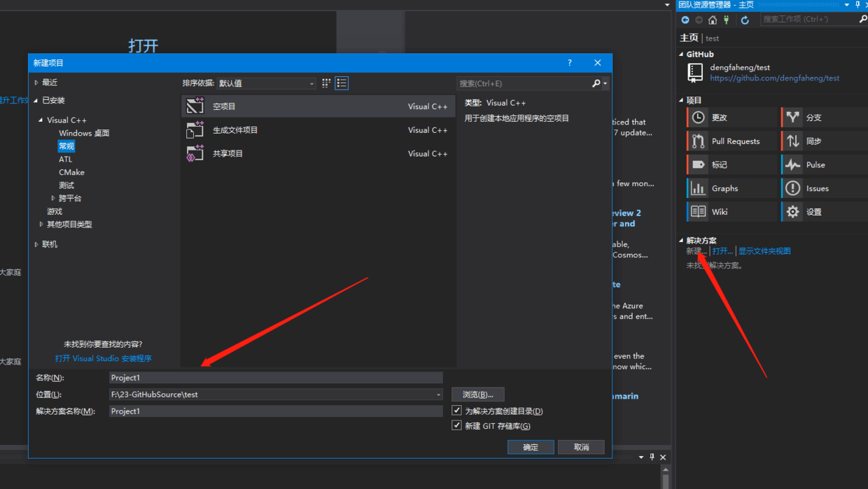
Task: Click 显示文件夹视图 link
Action: point(764,251)
